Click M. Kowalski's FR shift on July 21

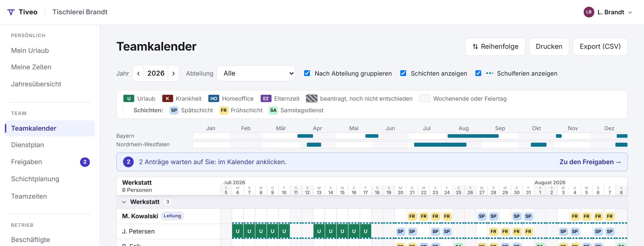coord(412,216)
